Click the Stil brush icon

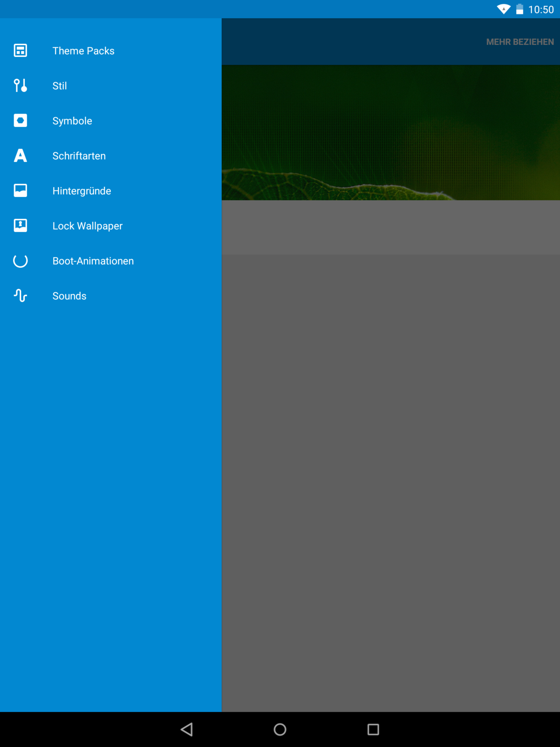(21, 85)
